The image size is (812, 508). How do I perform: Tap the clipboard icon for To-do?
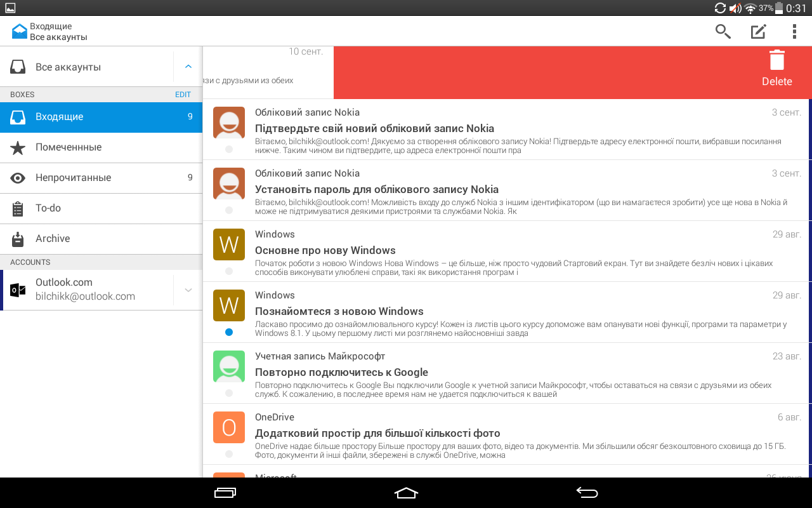18,208
